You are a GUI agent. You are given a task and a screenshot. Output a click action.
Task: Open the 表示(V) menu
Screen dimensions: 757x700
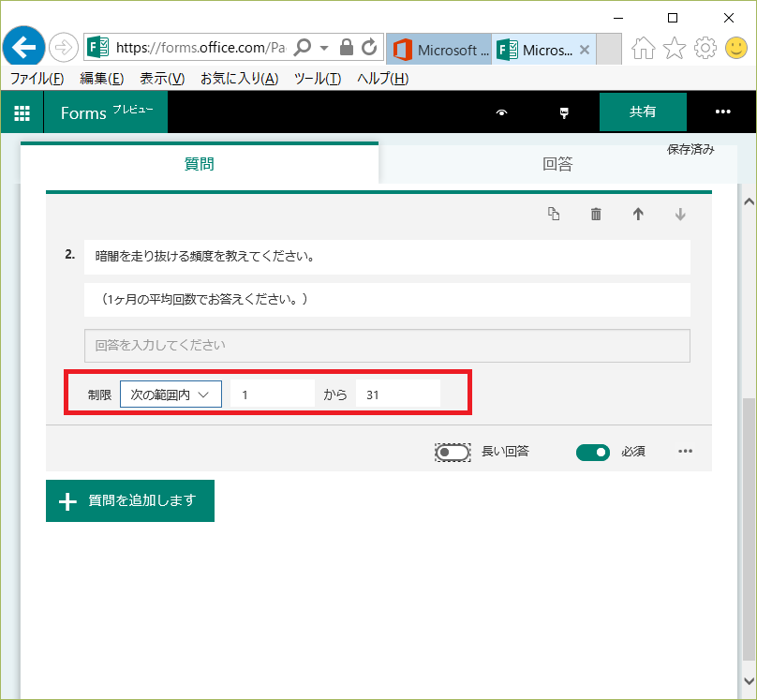162,78
